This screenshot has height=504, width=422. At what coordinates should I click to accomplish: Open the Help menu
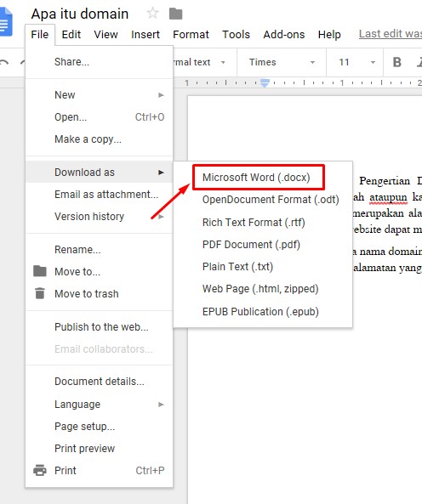329,34
